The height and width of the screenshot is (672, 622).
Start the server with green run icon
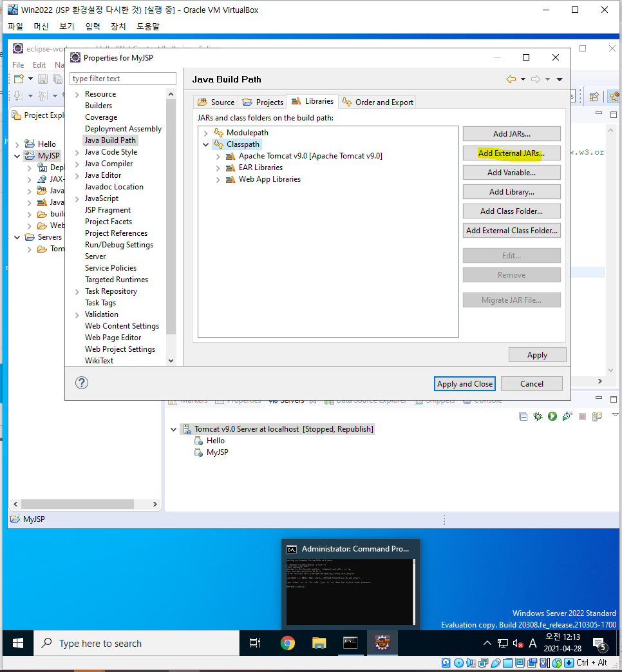point(552,416)
